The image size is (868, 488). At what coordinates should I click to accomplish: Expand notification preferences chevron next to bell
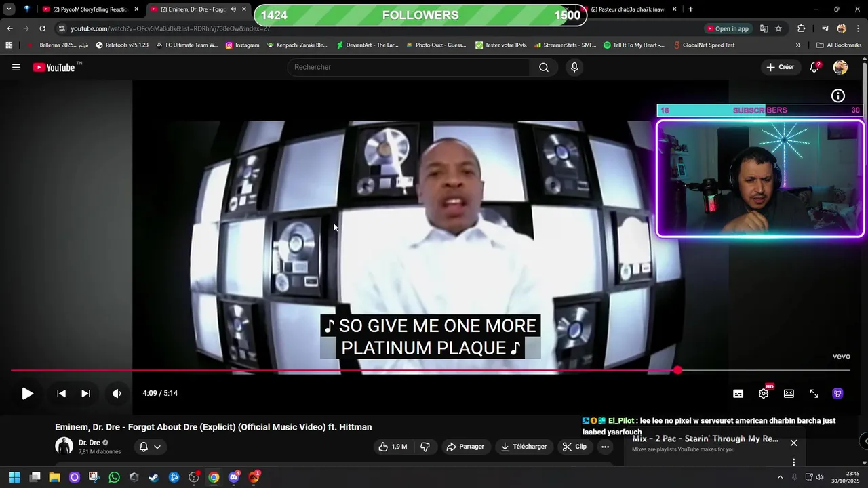tap(157, 447)
